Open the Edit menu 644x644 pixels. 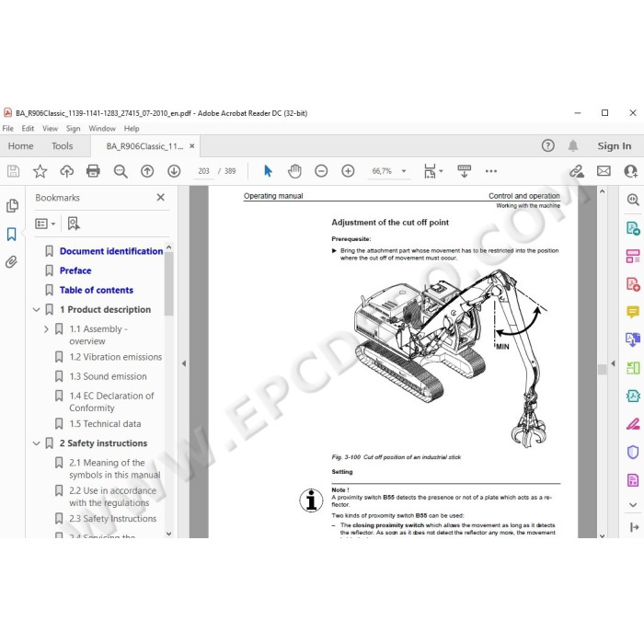coord(28,129)
